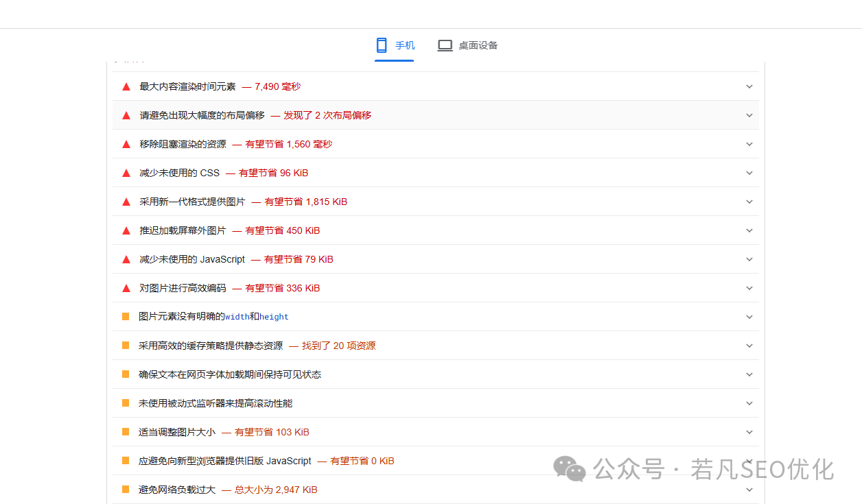Click orange square beside 图片元素没有明确的width和height
The width and height of the screenshot is (862, 504).
(x=126, y=317)
